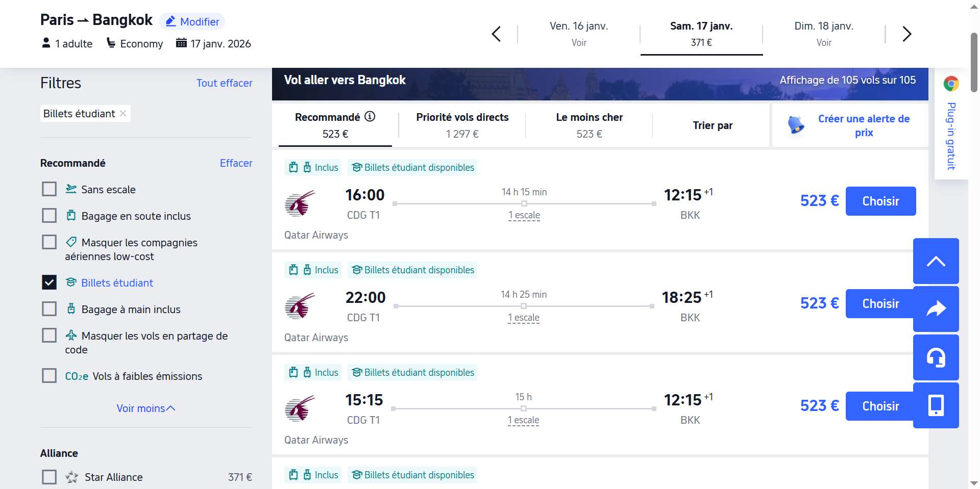Enable the Sans escale filter
This screenshot has width=980, height=489.
coord(49,189)
